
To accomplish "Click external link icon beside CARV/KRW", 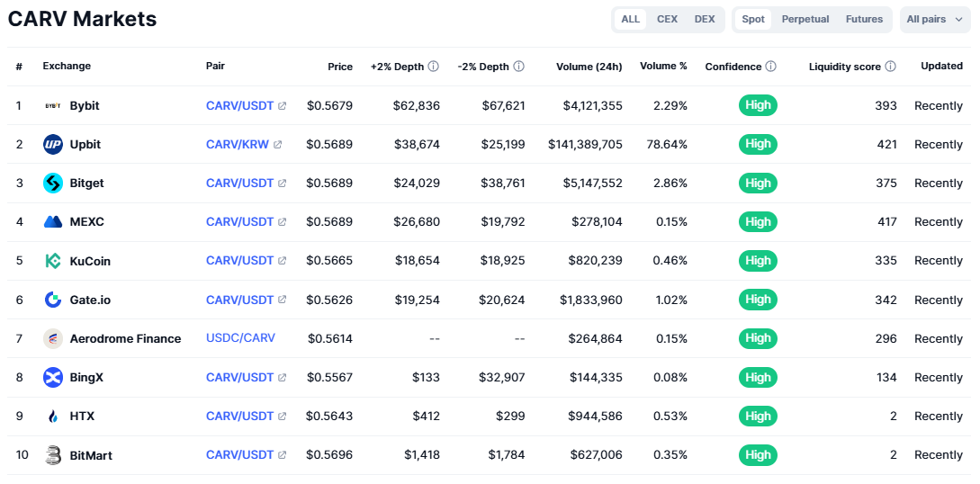I will (x=277, y=144).
